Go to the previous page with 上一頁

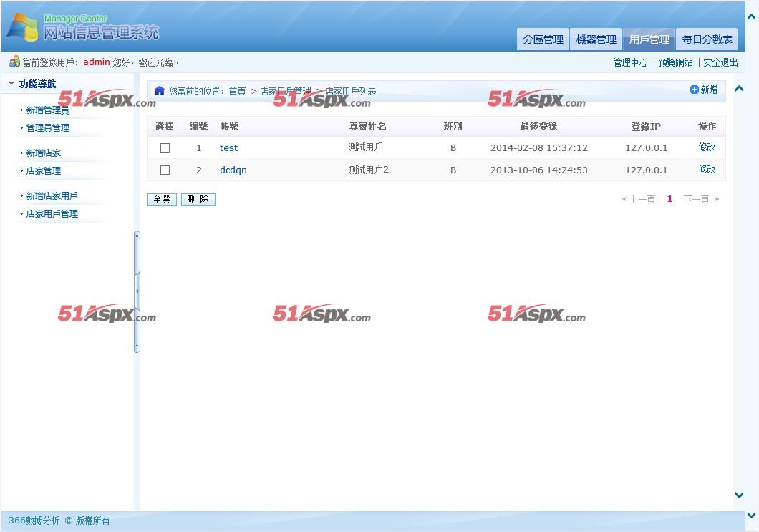(639, 199)
